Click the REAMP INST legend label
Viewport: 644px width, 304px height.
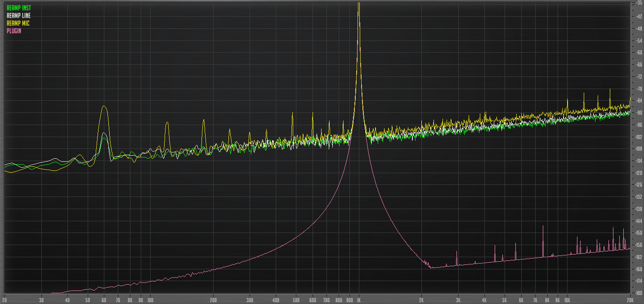pyautogui.click(x=18, y=8)
